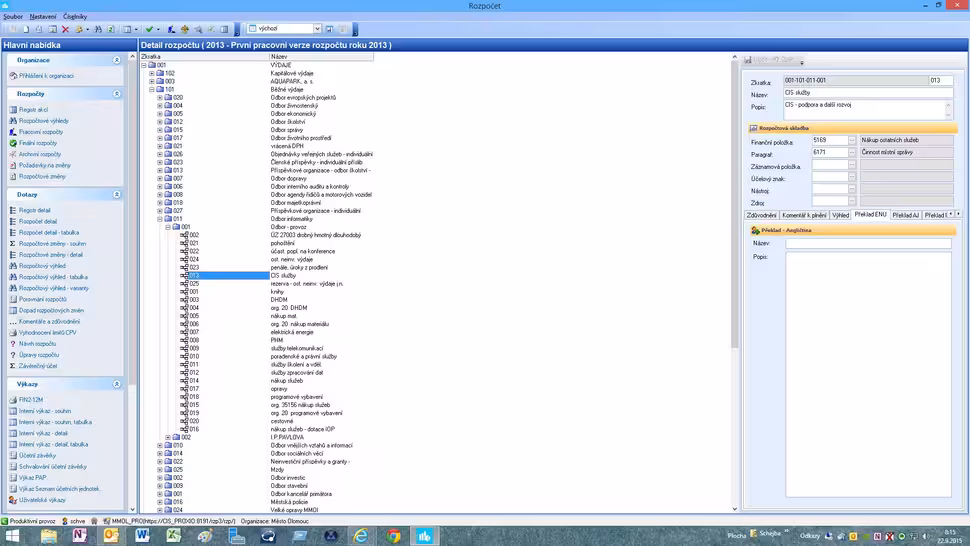Open the Číselníky menu

point(75,16)
